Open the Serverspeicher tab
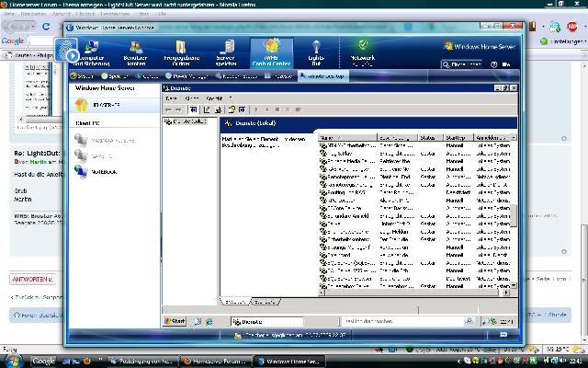The height and width of the screenshot is (368, 588). (226, 52)
